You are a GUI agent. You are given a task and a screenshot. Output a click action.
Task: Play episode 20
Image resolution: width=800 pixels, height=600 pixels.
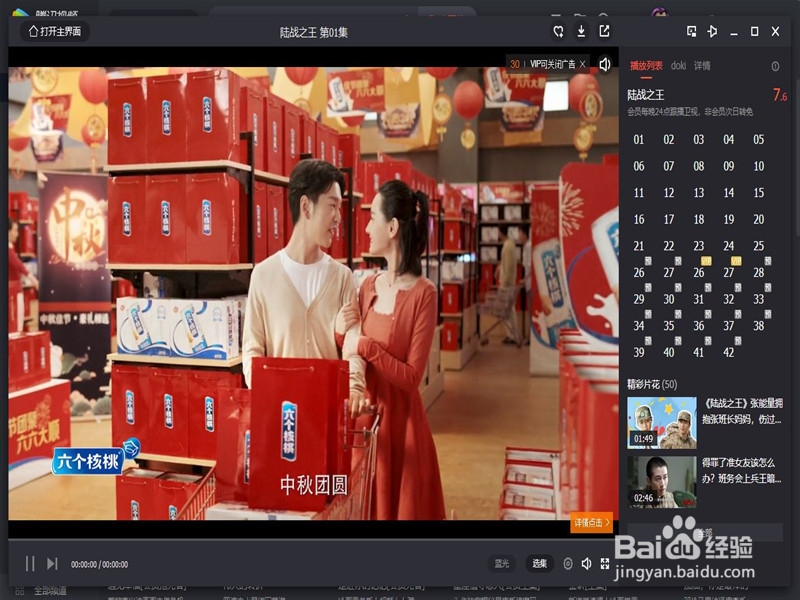tap(759, 219)
